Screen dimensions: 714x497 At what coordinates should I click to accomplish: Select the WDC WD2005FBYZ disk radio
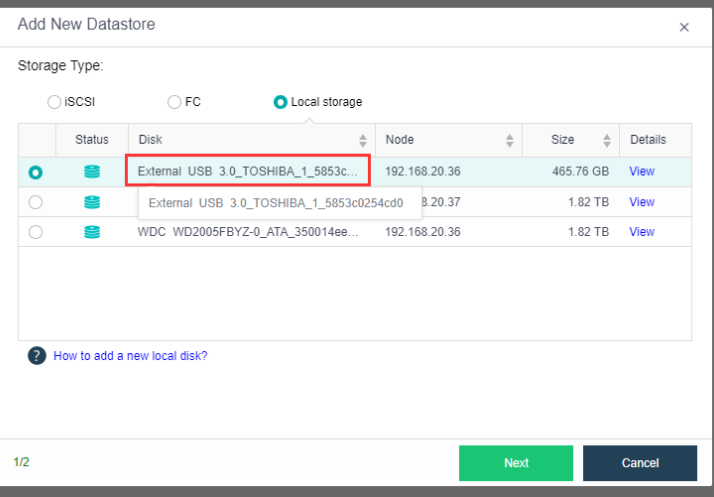(36, 232)
